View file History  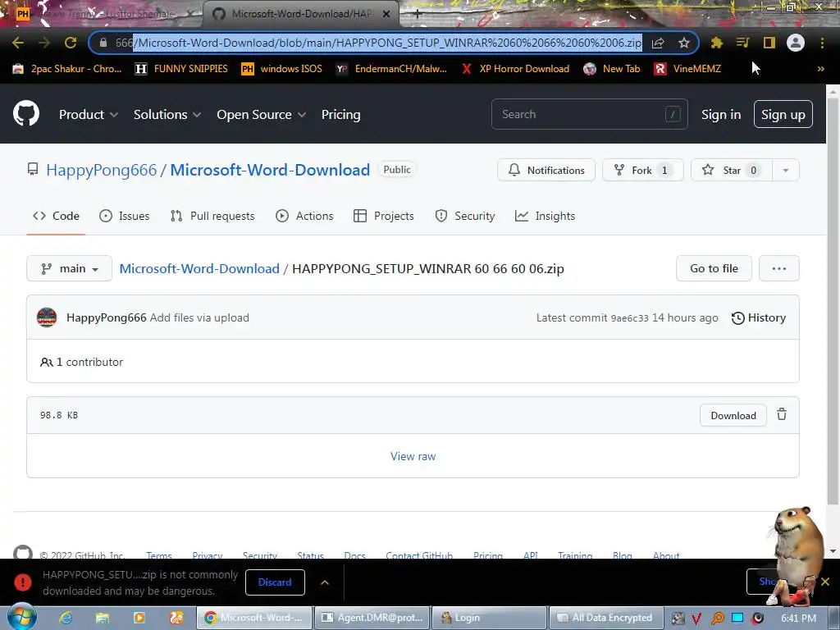[759, 317]
